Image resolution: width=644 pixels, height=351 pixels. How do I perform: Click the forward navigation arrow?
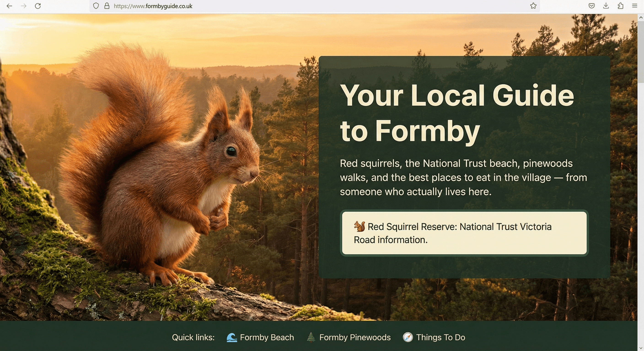click(24, 6)
